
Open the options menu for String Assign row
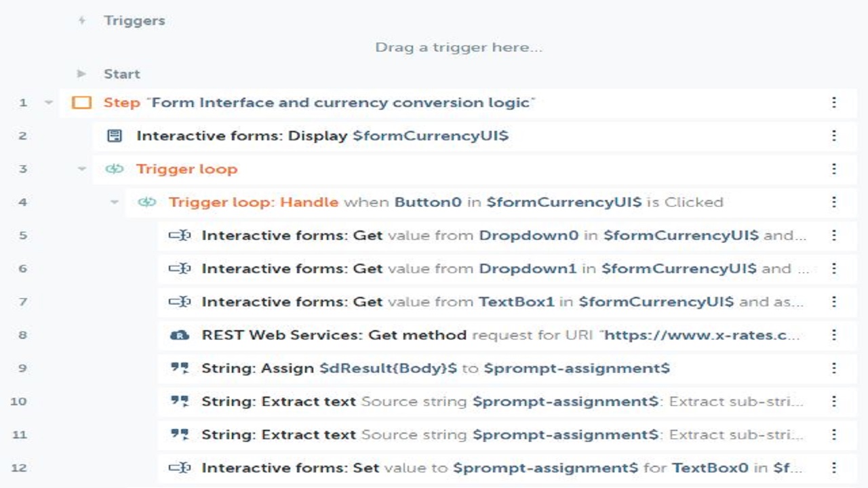[834, 368]
